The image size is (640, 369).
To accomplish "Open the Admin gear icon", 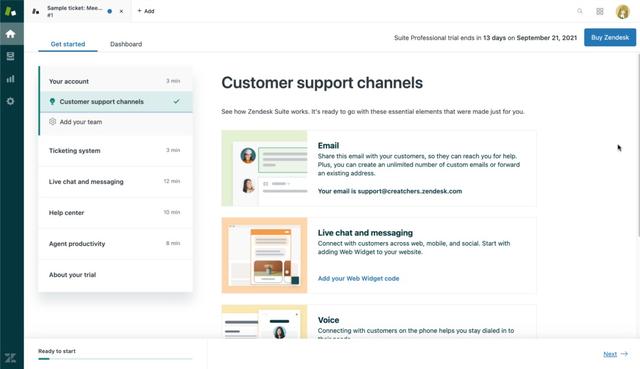I will coord(11,101).
